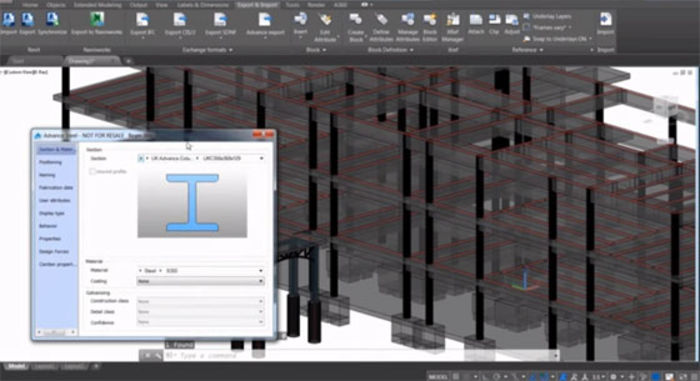Click Export to Navisworks icon

tap(97, 20)
